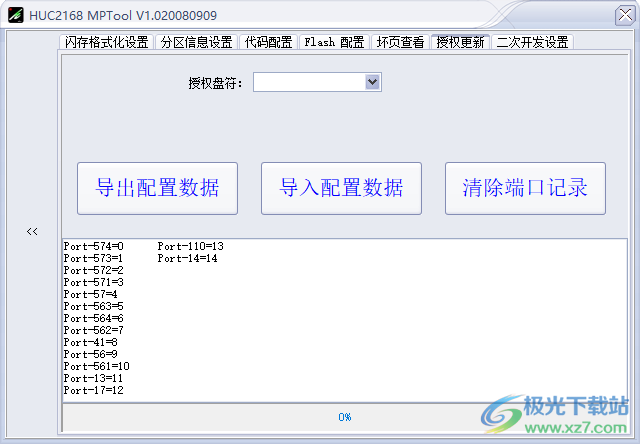Go to the 坏页查看 tab
Viewport: 640px width, 444px height.
[400, 42]
